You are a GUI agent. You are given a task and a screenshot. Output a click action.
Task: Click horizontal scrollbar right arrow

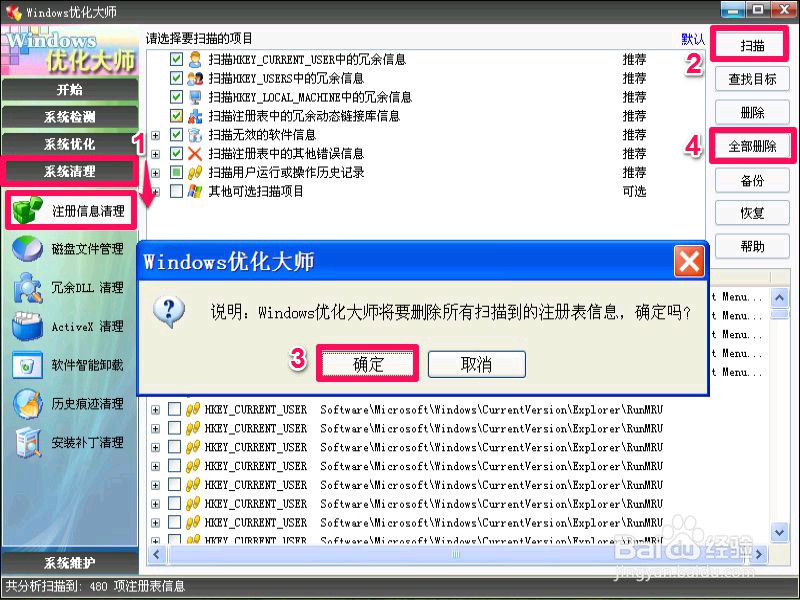[x=759, y=554]
